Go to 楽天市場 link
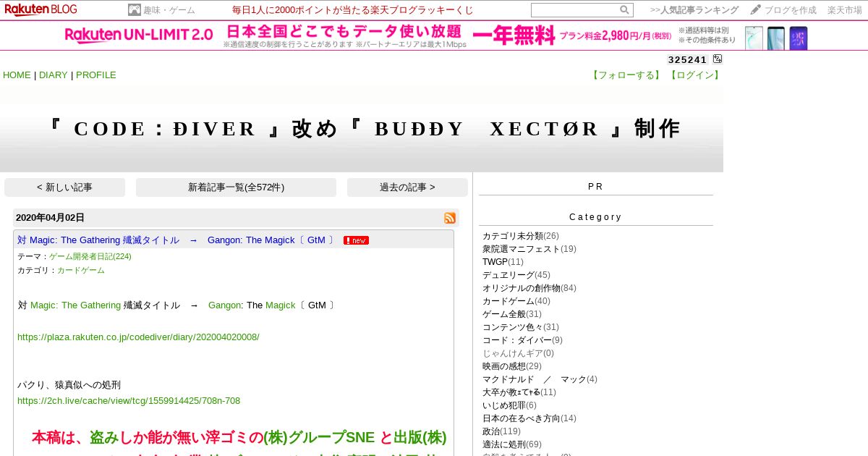Image resolution: width=868 pixels, height=456 pixels. pyautogui.click(x=845, y=10)
